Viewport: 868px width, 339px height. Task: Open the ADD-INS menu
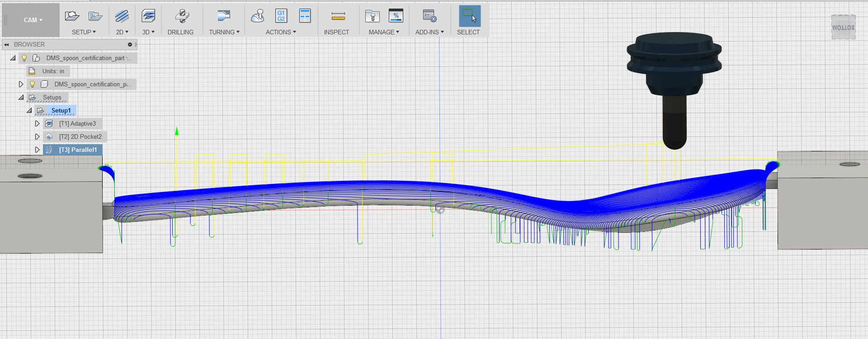429,32
